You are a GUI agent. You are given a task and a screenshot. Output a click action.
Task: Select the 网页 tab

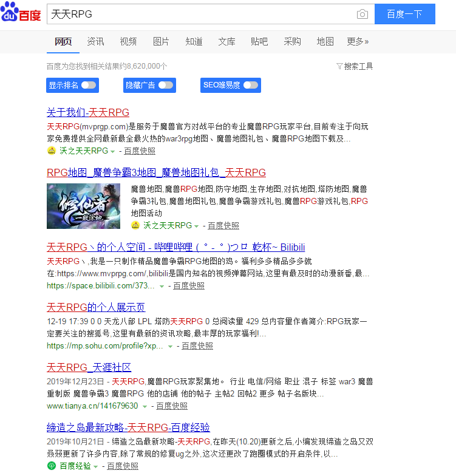(63, 41)
